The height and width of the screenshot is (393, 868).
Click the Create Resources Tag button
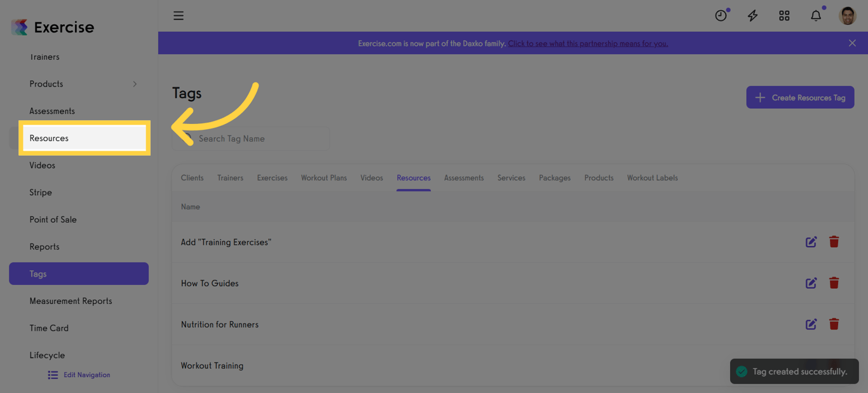coord(800,97)
